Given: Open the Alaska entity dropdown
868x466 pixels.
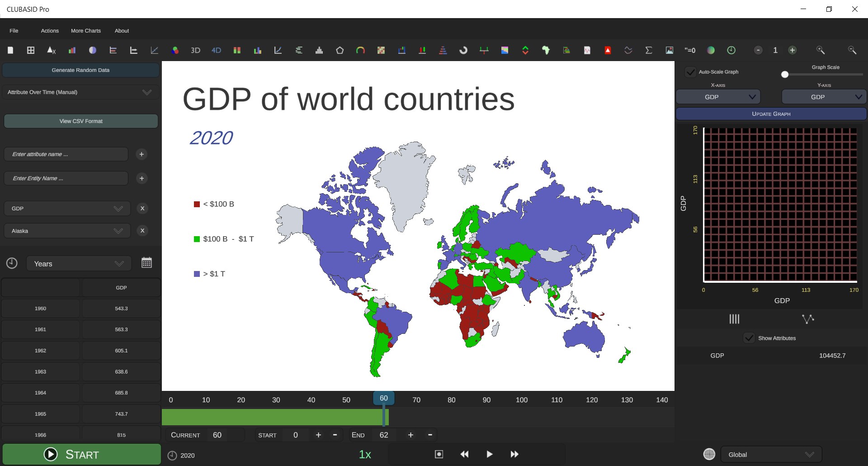Looking at the screenshot, I should point(67,231).
